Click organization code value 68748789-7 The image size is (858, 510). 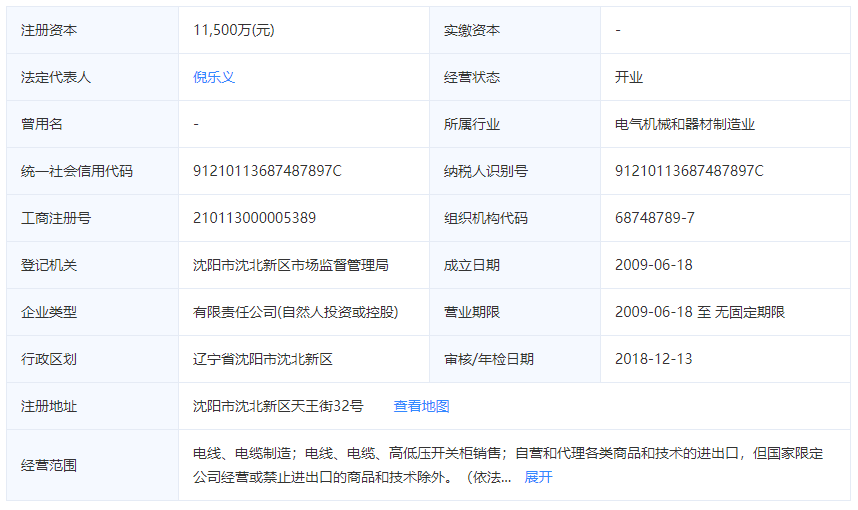(655, 218)
